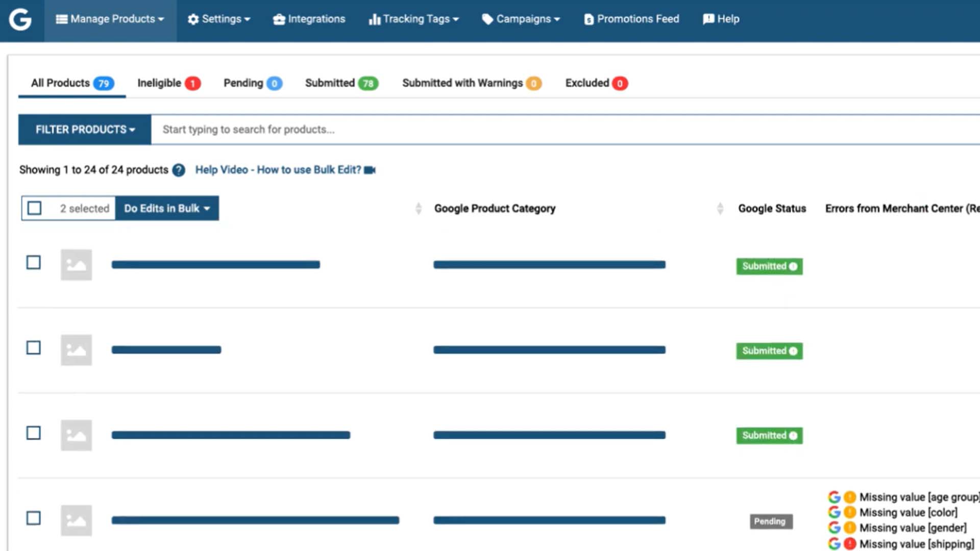
Task: Click the info icon on the first Submitted badge
Action: 793,266
